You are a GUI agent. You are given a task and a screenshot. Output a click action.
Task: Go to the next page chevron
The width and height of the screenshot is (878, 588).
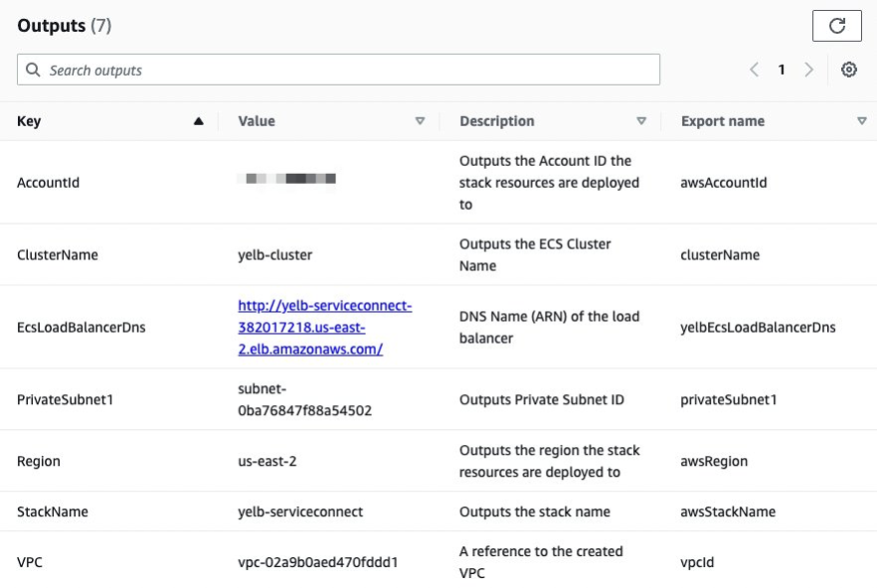[808, 69]
